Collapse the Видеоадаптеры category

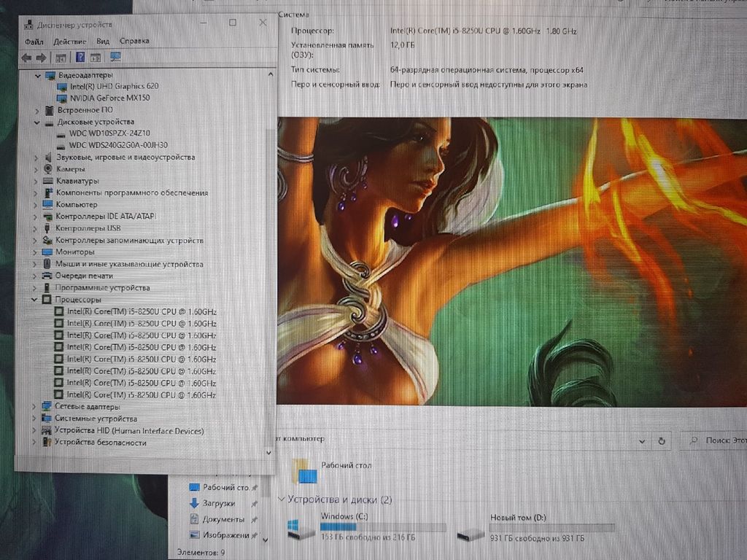coord(38,75)
